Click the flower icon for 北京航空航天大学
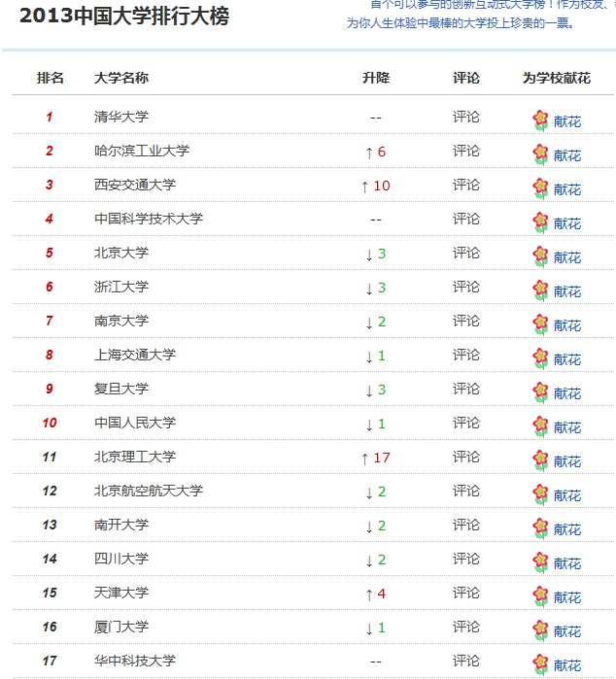Image resolution: width=616 pixels, height=679 pixels. point(540,494)
